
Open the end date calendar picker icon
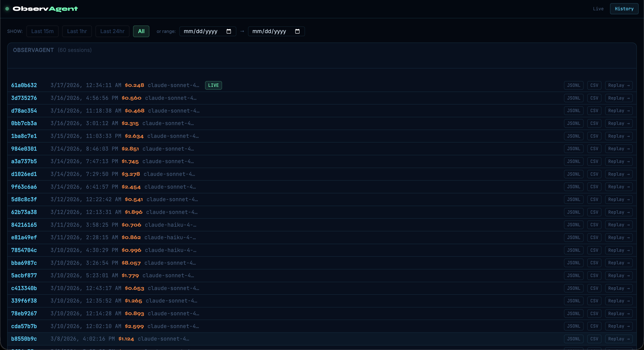tap(297, 31)
